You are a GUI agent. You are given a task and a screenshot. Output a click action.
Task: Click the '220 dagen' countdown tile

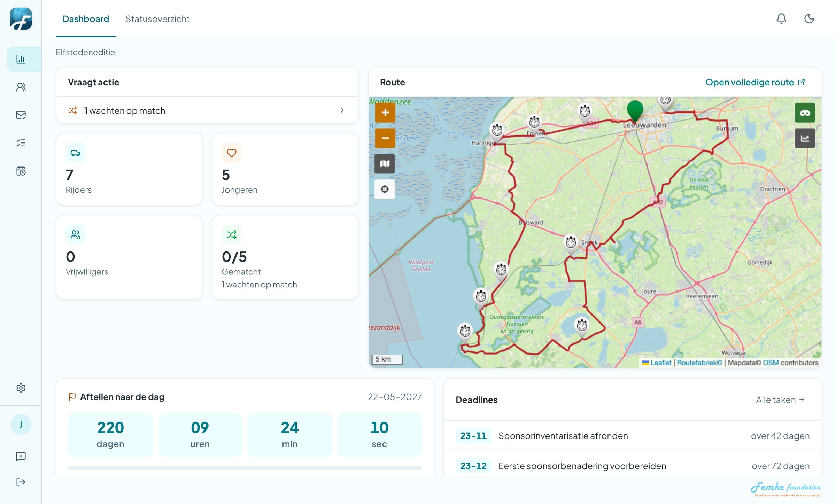pos(110,435)
